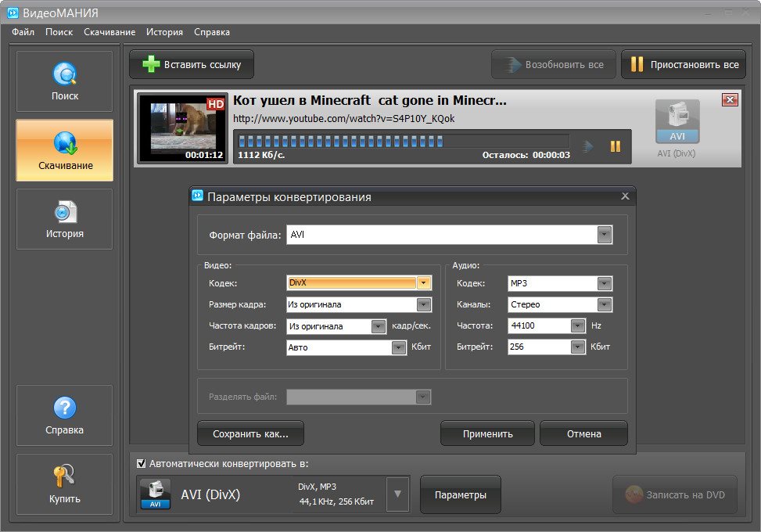Click the Применить button
761x532 pixels.
point(487,433)
